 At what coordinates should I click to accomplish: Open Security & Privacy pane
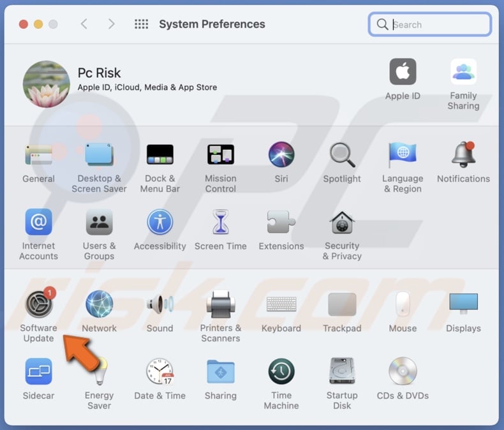pos(342,223)
